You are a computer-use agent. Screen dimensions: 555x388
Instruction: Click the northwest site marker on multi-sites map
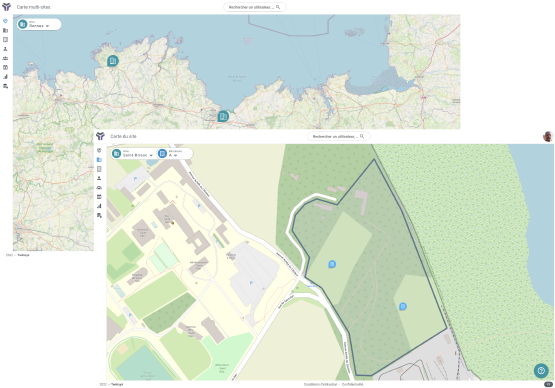(113, 61)
